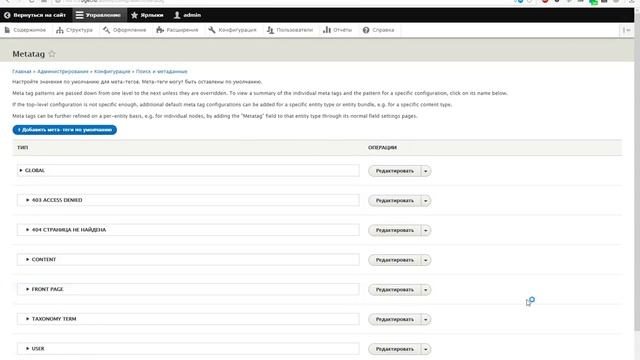Open the admin user menu
Screen dimensions: 640x360
tap(187, 15)
